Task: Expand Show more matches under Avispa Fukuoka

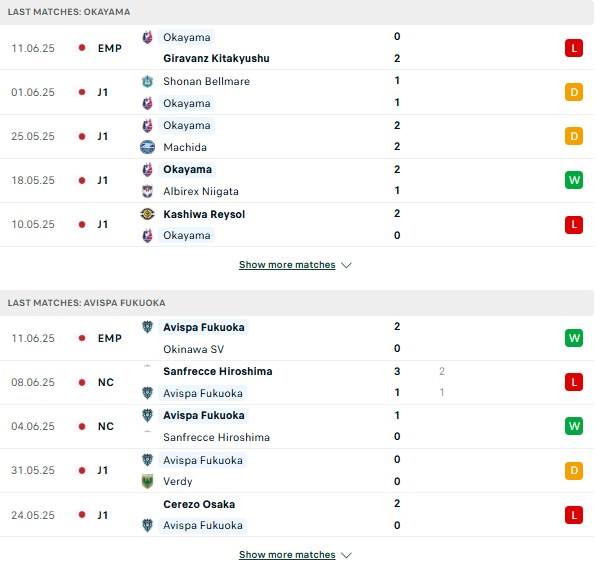Action: pyautogui.click(x=287, y=554)
